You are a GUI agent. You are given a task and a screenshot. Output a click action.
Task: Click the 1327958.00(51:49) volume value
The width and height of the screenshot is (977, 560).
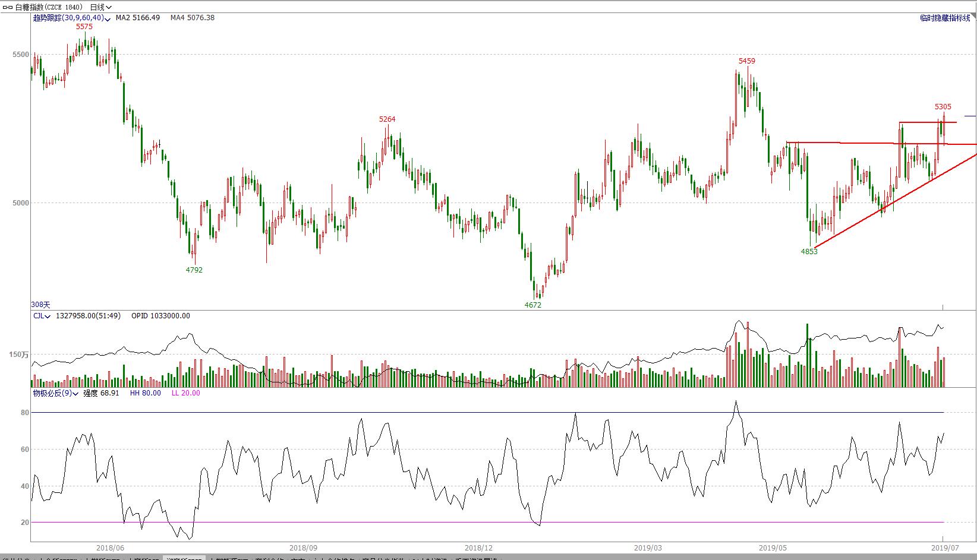(88, 316)
